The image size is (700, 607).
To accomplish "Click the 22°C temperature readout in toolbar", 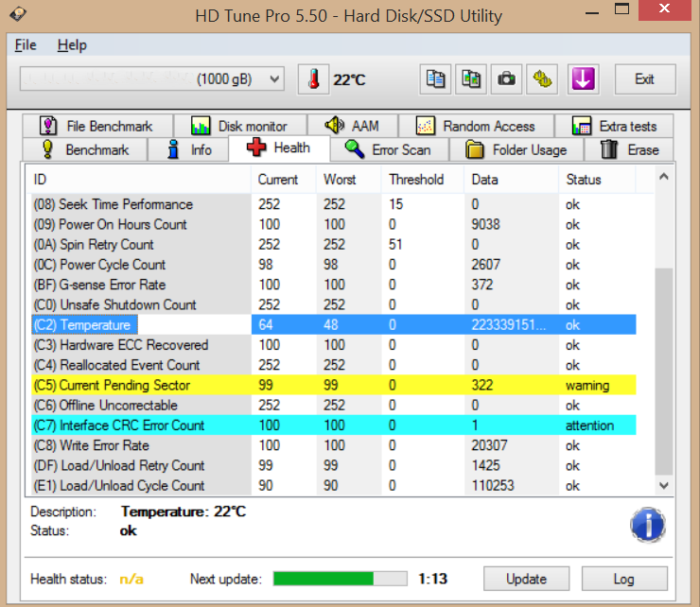I will point(349,79).
